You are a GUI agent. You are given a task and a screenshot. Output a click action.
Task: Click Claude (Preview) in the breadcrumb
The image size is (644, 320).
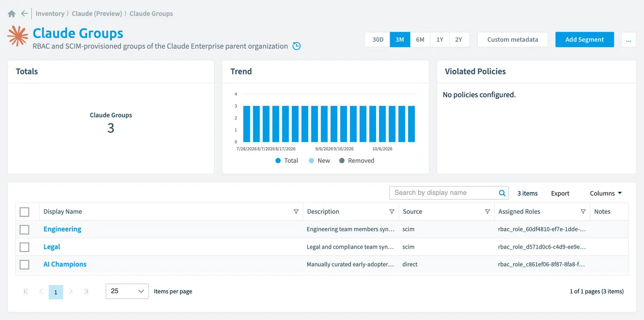pyautogui.click(x=97, y=14)
